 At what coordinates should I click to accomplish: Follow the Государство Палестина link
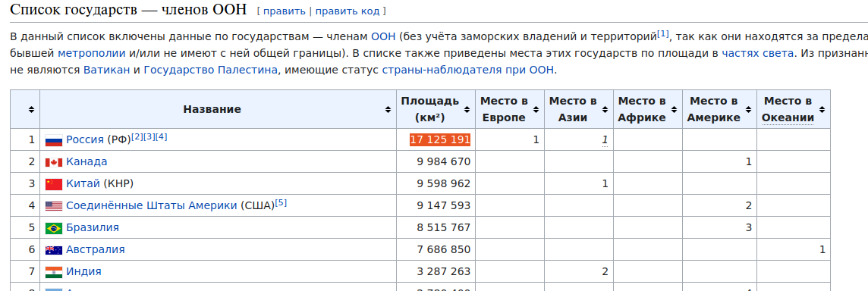pyautogui.click(x=210, y=70)
